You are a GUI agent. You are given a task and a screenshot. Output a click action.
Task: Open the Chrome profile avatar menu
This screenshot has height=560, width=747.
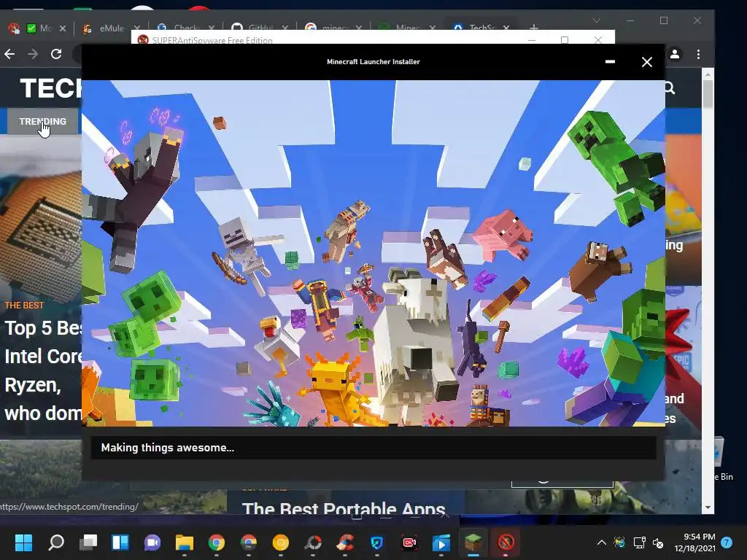675,54
